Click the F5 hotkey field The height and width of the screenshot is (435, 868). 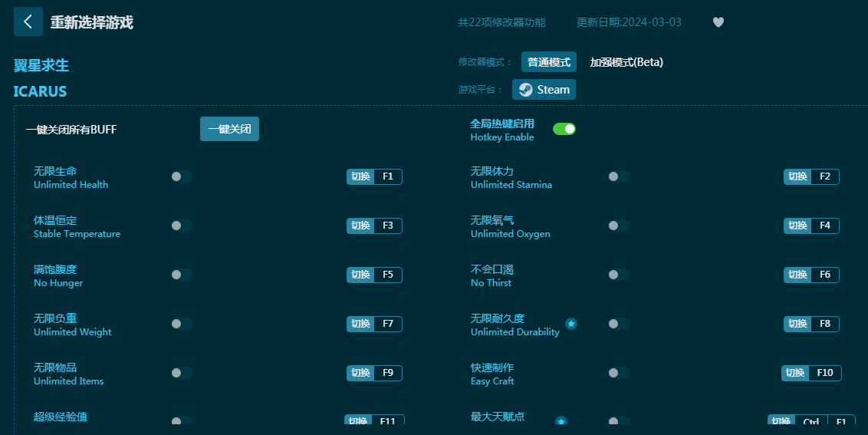tap(388, 275)
